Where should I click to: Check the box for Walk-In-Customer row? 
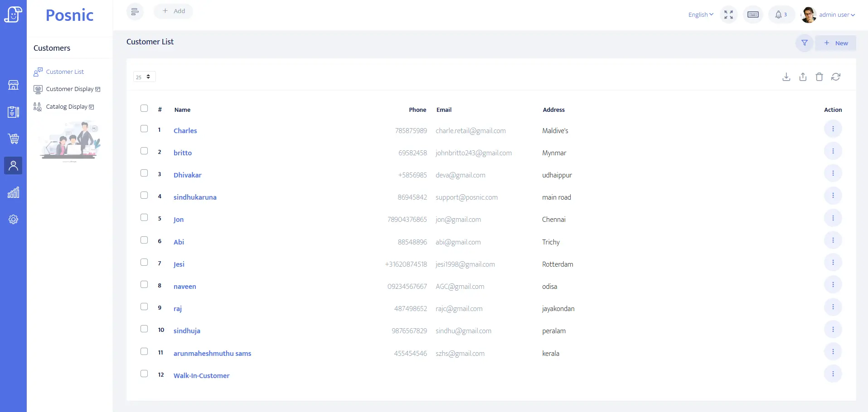(144, 374)
